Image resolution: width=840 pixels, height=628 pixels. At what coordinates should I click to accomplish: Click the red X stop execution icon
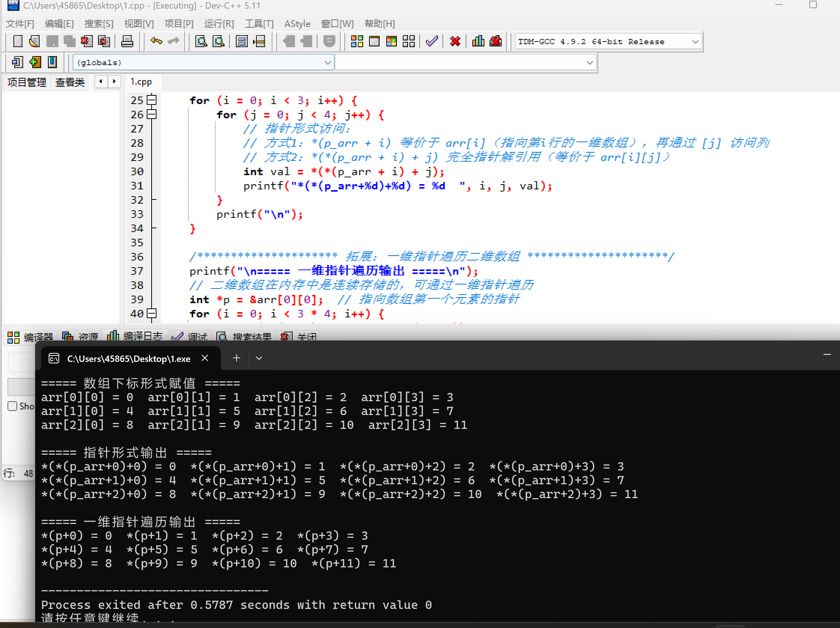(x=455, y=41)
